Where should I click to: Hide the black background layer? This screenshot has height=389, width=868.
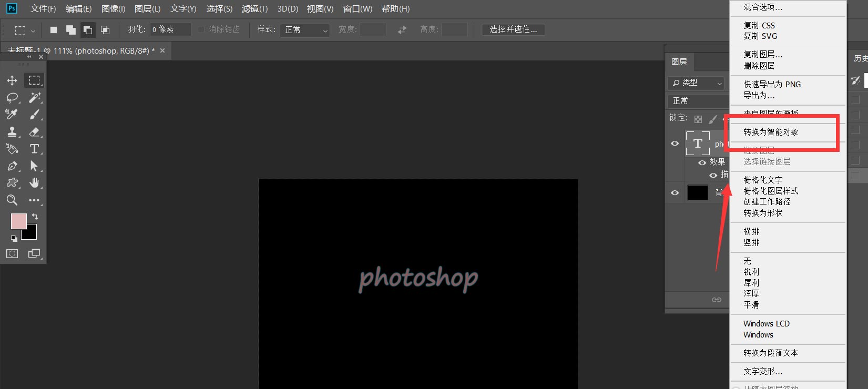coord(675,193)
